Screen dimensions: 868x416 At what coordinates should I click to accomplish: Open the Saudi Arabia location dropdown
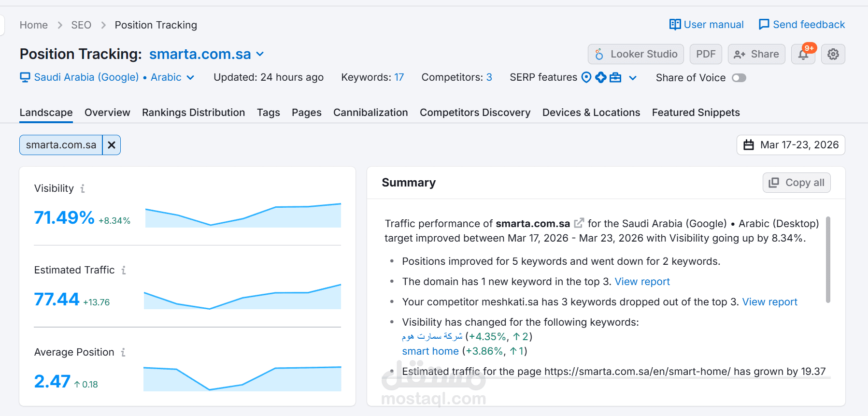click(190, 77)
